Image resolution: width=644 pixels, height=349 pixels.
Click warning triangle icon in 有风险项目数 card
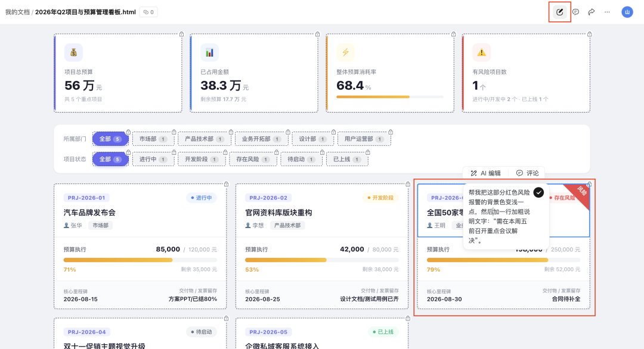tap(481, 52)
